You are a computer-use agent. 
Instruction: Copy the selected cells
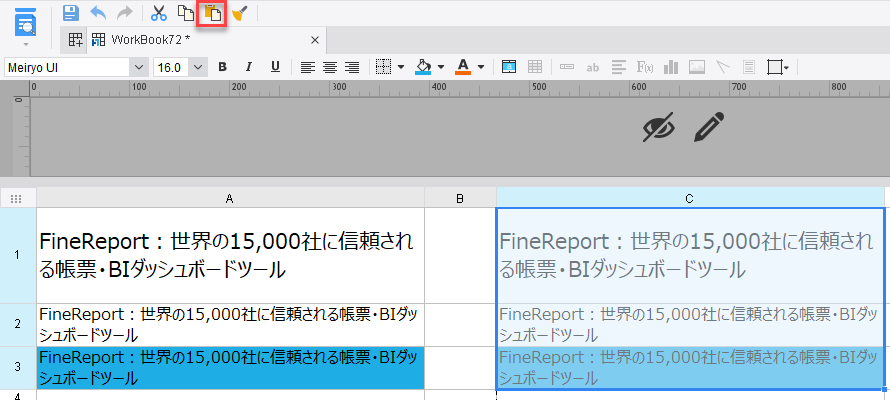185,13
